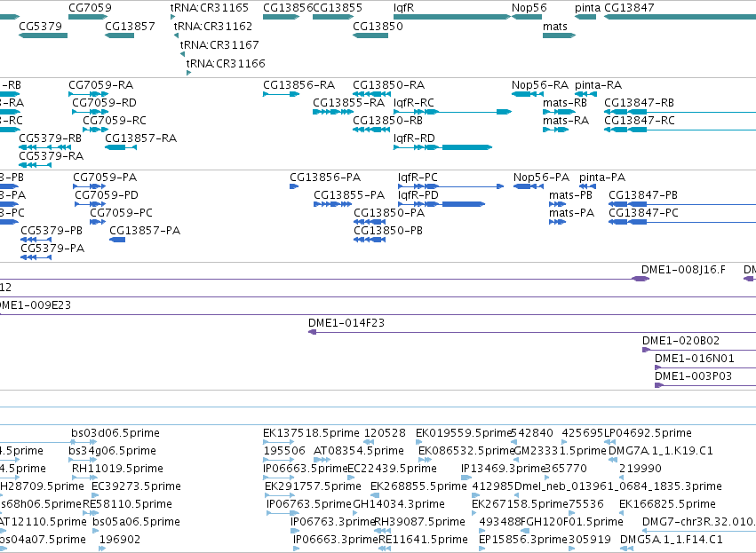
Task: Select the EK137518.5prime EST
Action: [278, 442]
